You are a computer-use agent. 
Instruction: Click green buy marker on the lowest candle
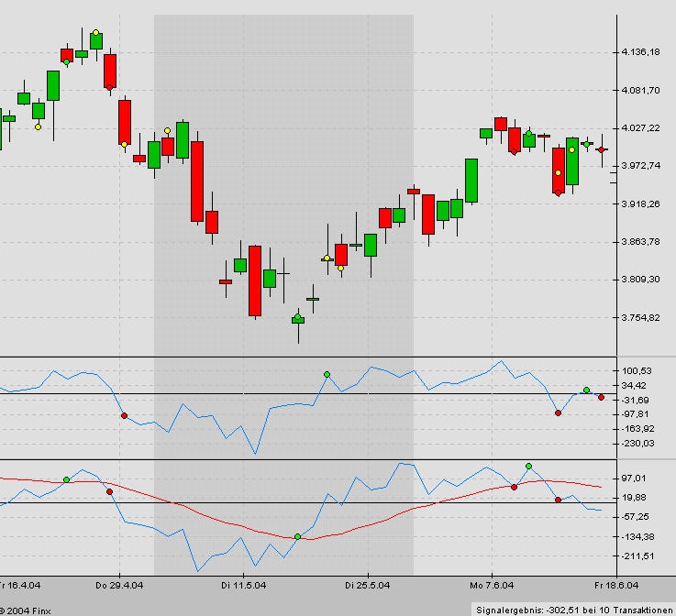click(x=297, y=317)
